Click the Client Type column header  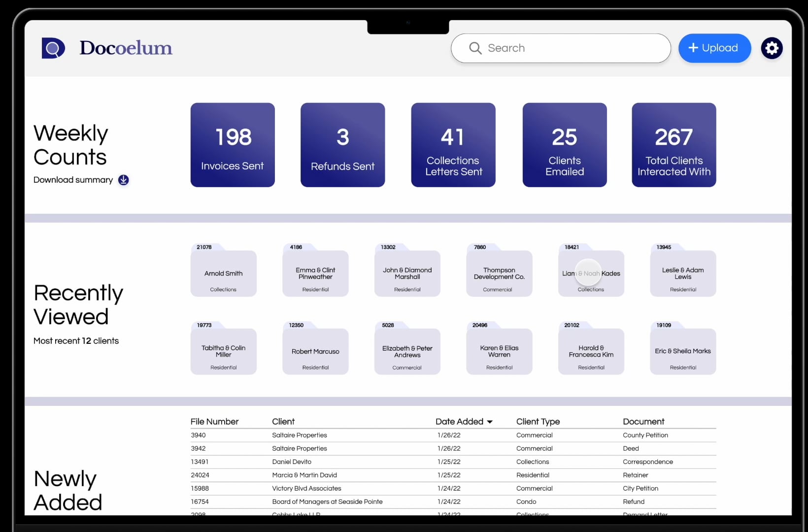(538, 422)
